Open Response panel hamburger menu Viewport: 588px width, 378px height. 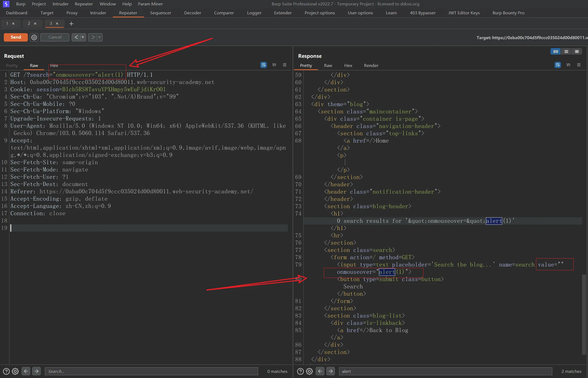579,65
